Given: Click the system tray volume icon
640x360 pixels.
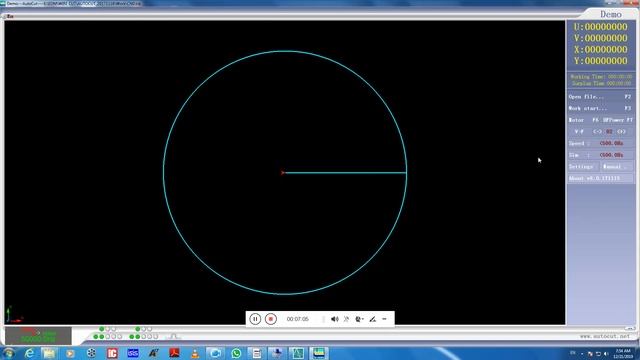Looking at the screenshot, I should pyautogui.click(x=606, y=353).
